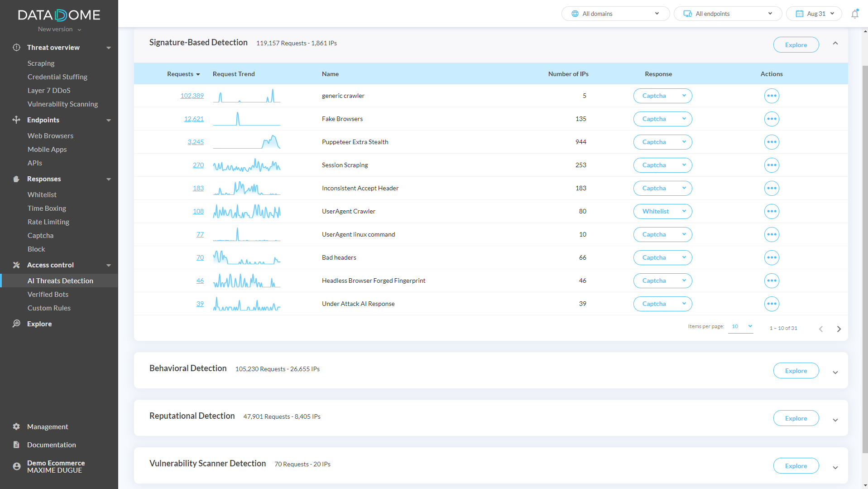This screenshot has height=489, width=868.
Task: Open the 12,621 requests link
Action: tap(194, 119)
